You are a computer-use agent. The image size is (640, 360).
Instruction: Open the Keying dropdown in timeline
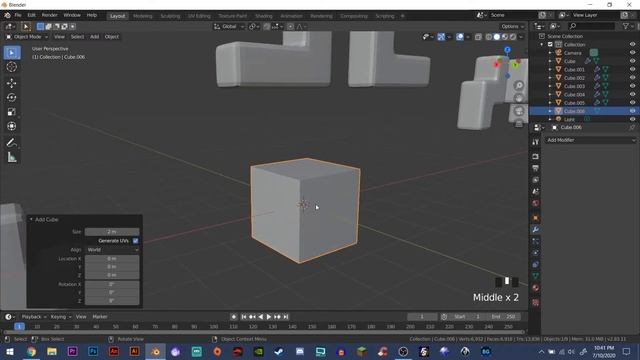61,317
